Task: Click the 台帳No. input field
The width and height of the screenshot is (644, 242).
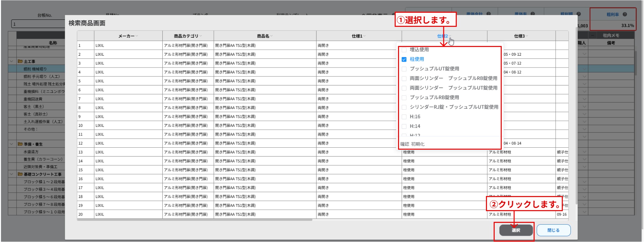Action: (38, 24)
